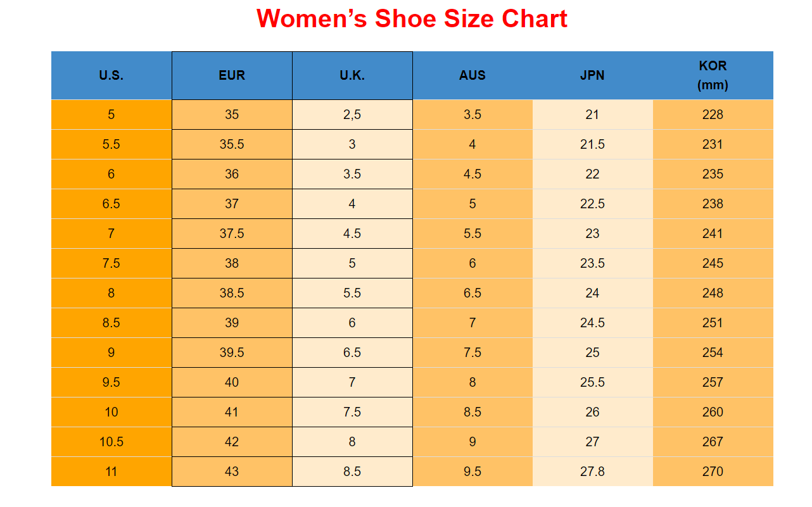Select the EUR column header
Viewport: 812px width, 507px height.
point(232,75)
